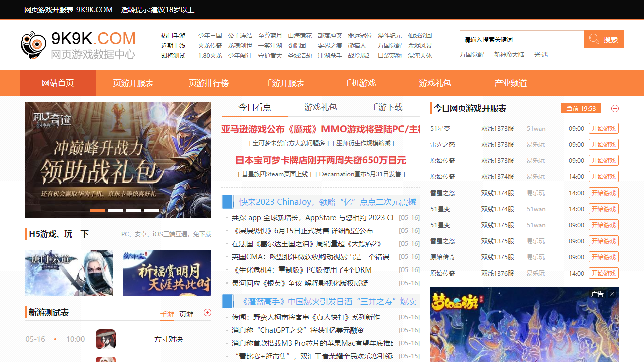Open the 1.80火龙 upcoming test link

pyautogui.click(x=210, y=56)
